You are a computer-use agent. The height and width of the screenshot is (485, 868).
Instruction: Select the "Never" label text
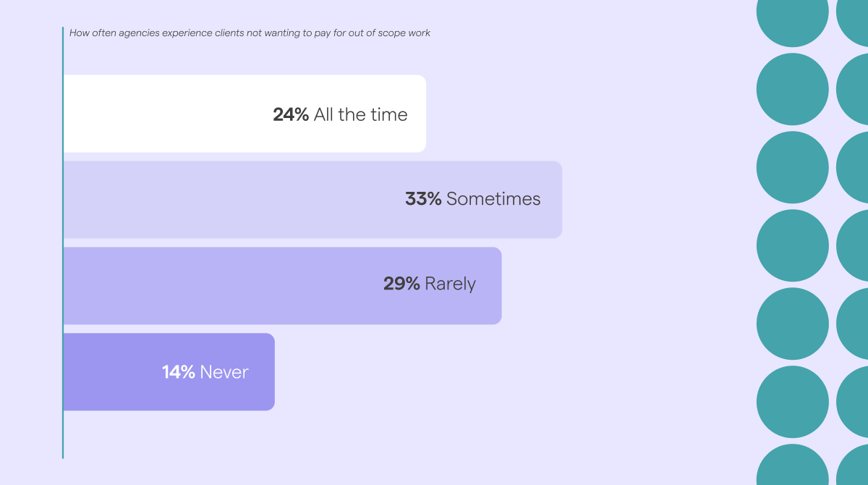pos(224,372)
